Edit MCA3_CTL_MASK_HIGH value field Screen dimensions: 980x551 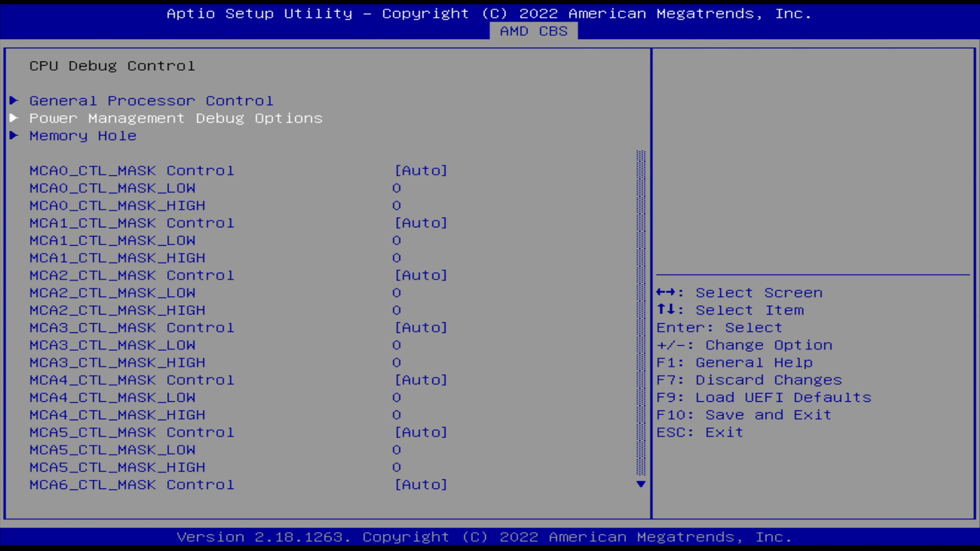pyautogui.click(x=397, y=363)
